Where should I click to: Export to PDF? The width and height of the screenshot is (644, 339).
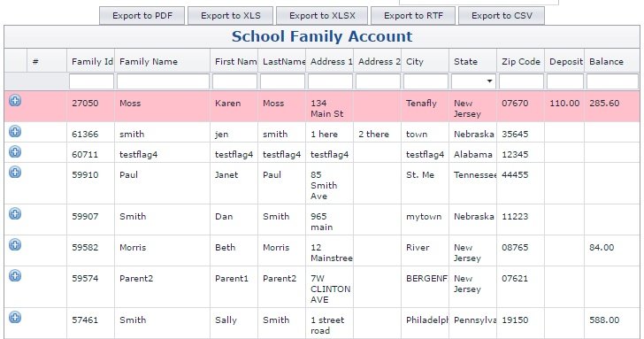142,16
